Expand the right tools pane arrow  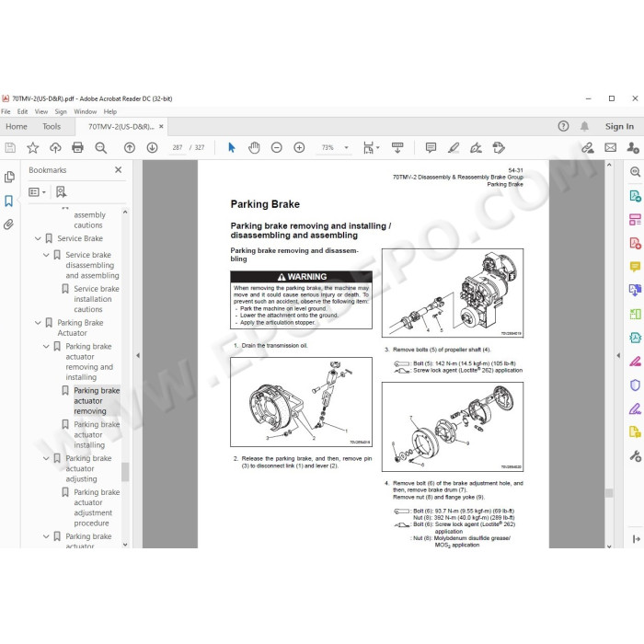point(618,355)
